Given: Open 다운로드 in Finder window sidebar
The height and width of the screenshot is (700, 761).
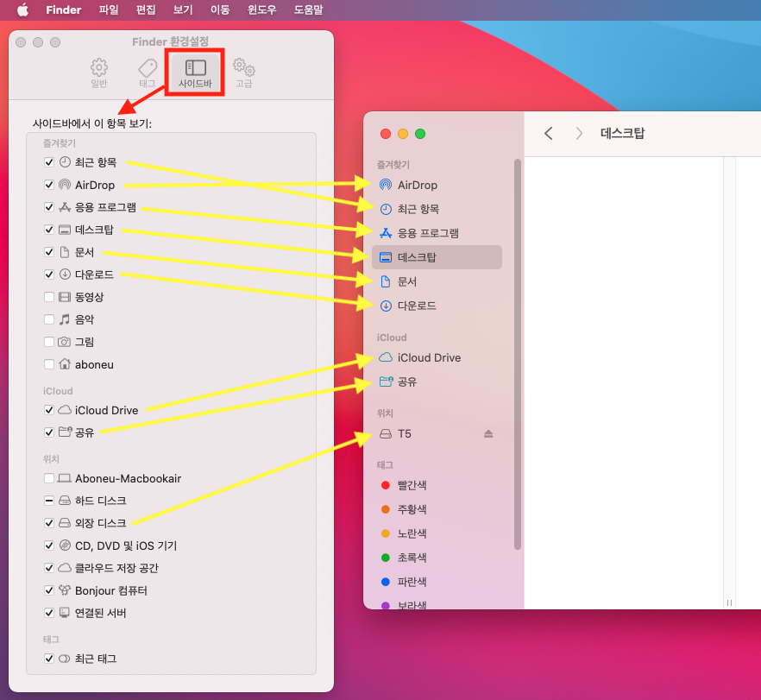Looking at the screenshot, I should tap(437, 306).
